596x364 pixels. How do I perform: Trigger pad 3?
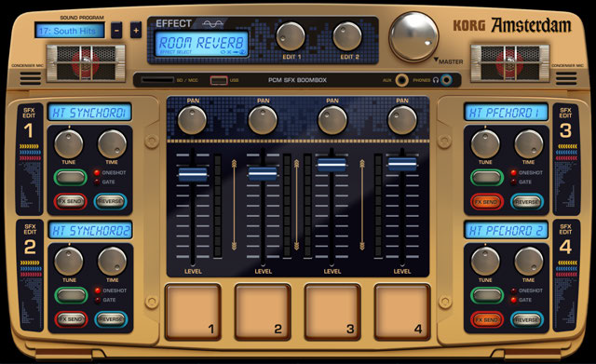(x=332, y=312)
